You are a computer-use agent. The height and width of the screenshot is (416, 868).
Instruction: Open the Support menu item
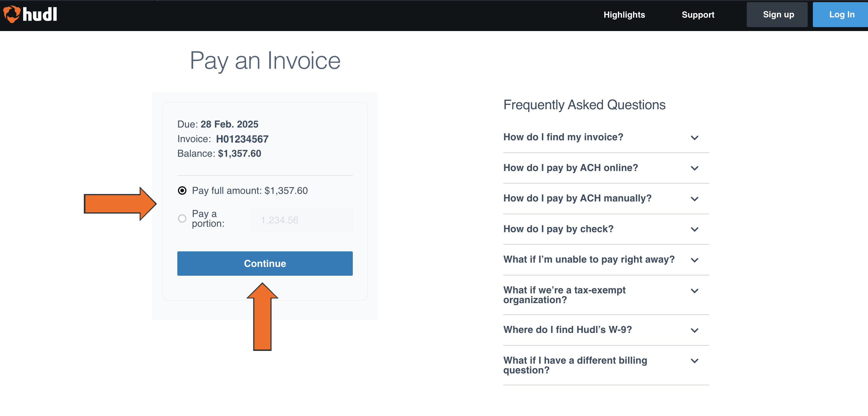[698, 15]
